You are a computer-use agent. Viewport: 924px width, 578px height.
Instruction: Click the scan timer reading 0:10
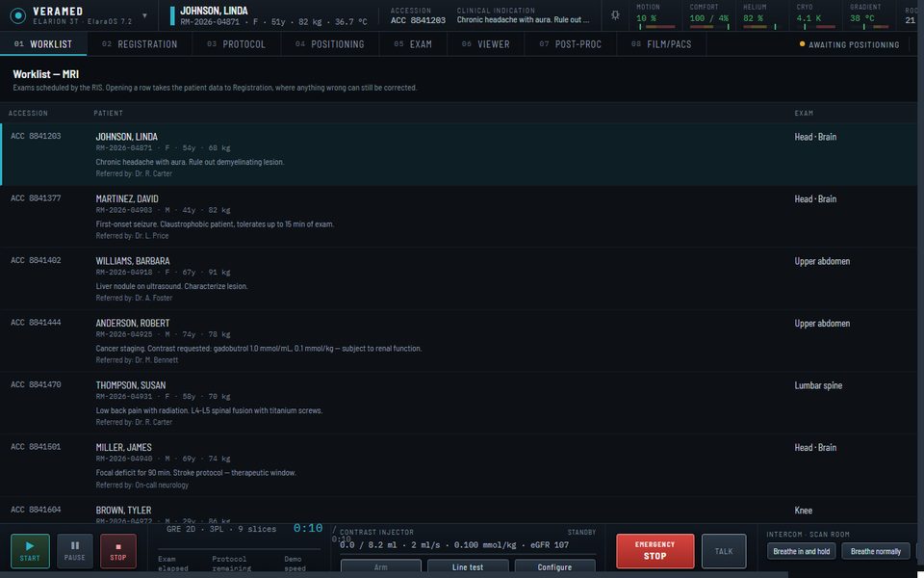click(x=308, y=528)
